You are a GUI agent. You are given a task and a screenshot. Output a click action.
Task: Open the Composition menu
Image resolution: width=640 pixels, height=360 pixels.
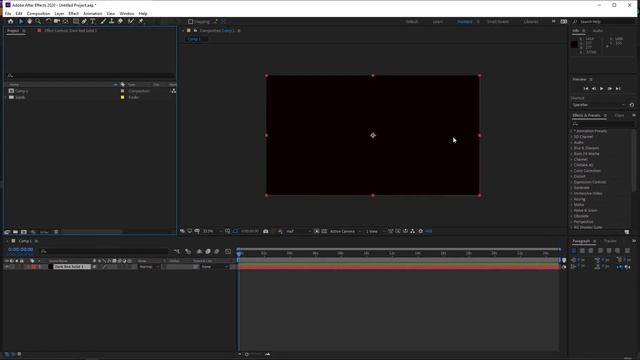38,13
